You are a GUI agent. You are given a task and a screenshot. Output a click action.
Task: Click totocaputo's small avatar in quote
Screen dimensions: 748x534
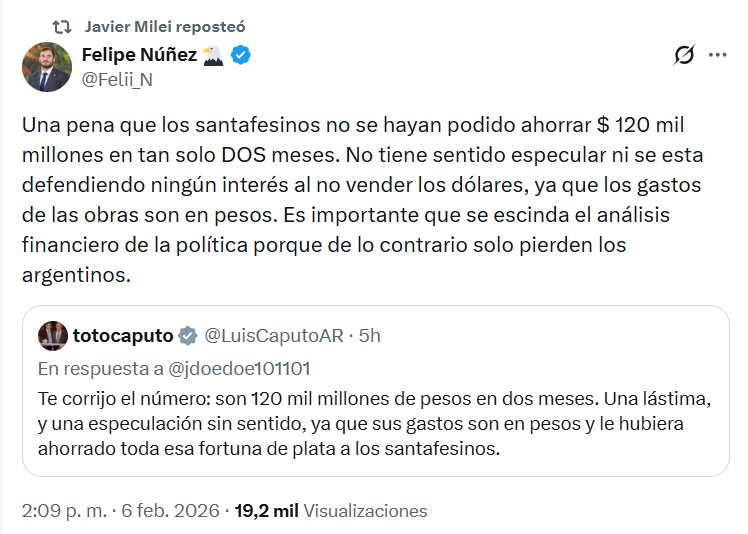54,335
